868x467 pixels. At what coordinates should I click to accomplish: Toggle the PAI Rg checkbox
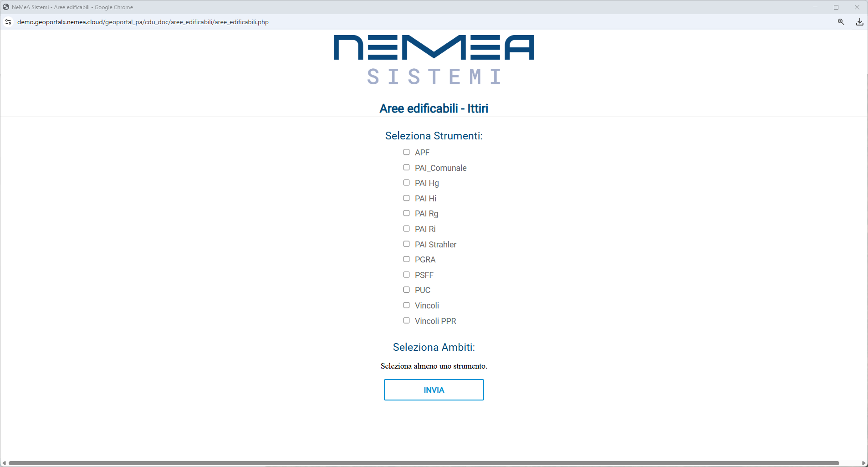click(x=406, y=213)
